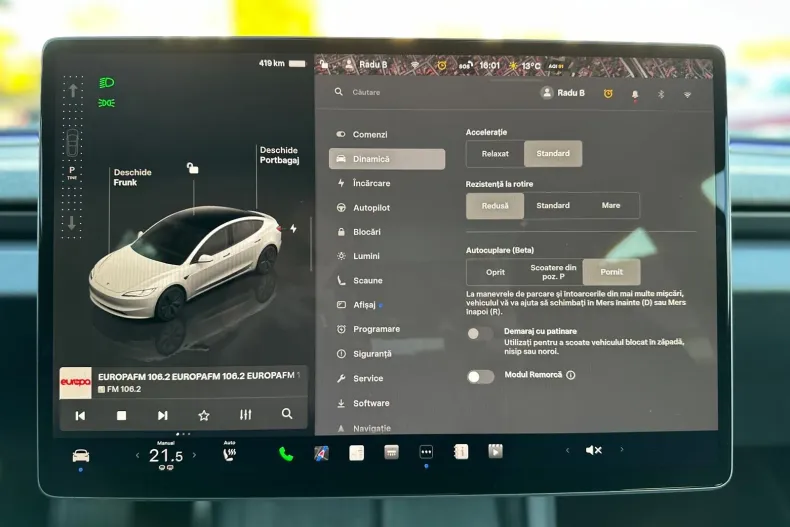This screenshot has height=527, width=790.
Task: Open the manual info app icon
Action: tap(461, 452)
